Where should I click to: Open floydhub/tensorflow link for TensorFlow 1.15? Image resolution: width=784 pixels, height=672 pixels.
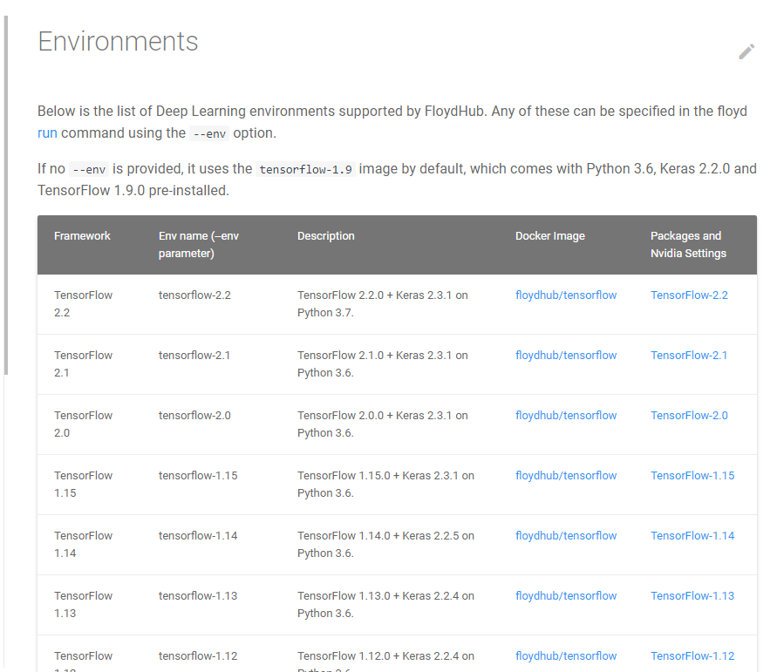tap(565, 476)
